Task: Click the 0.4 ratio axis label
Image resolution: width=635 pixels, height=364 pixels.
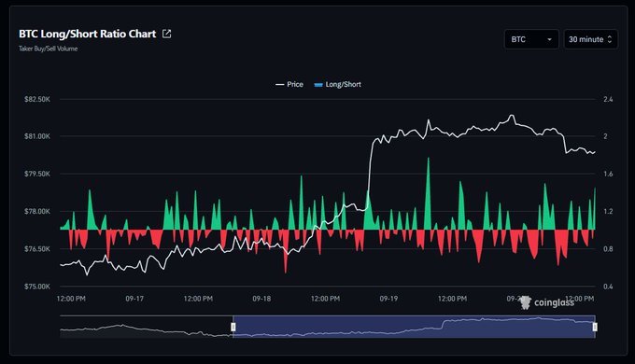Action: [608, 287]
